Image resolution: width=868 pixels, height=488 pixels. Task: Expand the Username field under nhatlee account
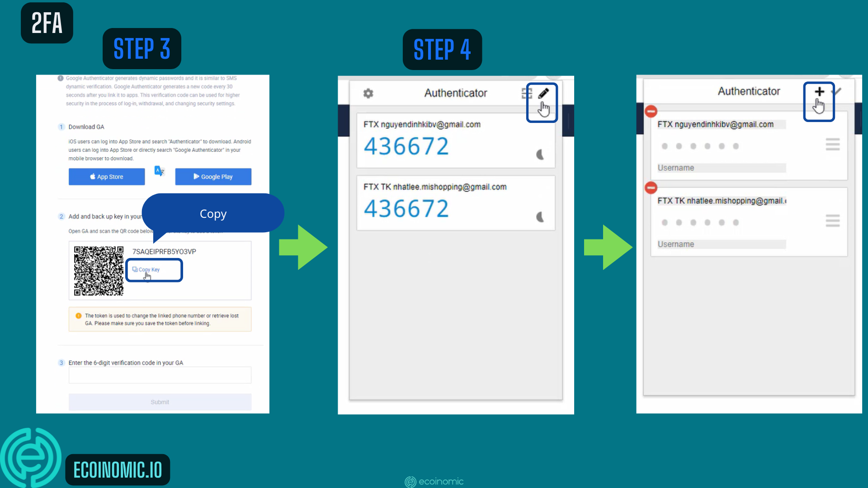722,244
